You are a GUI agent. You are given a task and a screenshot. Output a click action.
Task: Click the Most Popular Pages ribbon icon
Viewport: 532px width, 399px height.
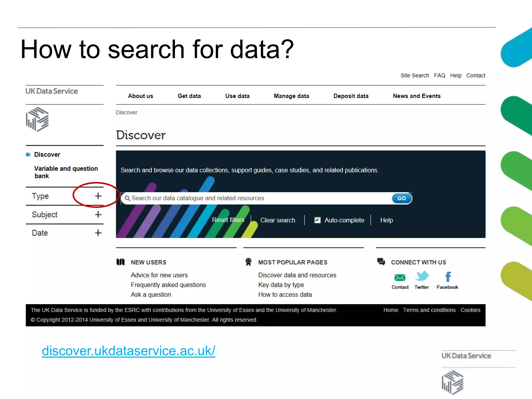tap(248, 262)
